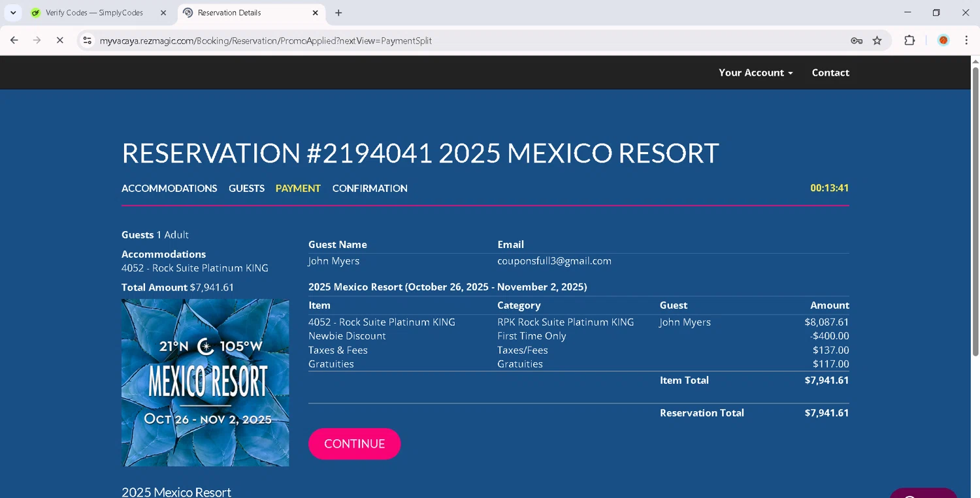
Task: Bookmark this page with the star icon
Action: click(877, 40)
